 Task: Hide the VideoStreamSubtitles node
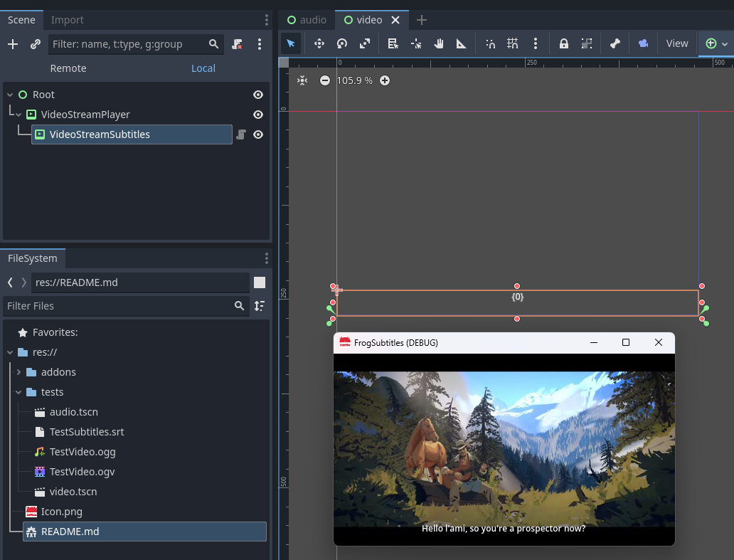[x=258, y=135]
